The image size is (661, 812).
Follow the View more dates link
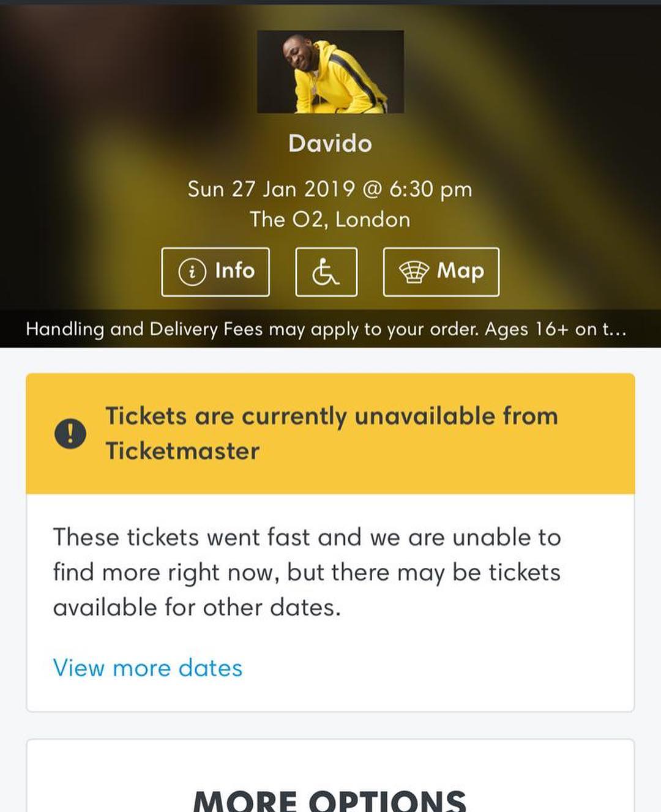pos(148,668)
